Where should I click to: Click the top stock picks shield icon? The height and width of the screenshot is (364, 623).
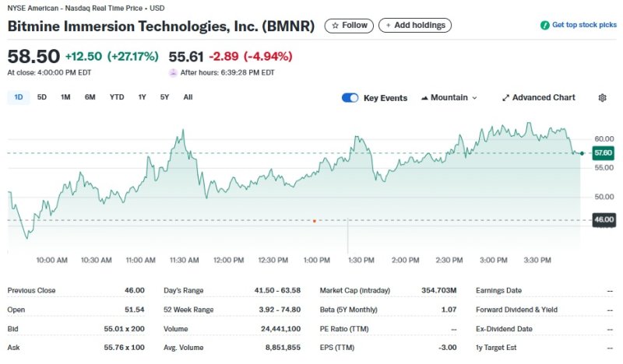544,26
